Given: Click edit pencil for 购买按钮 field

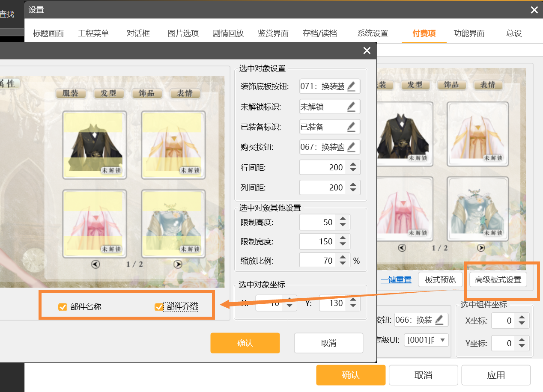Looking at the screenshot, I should point(351,147).
